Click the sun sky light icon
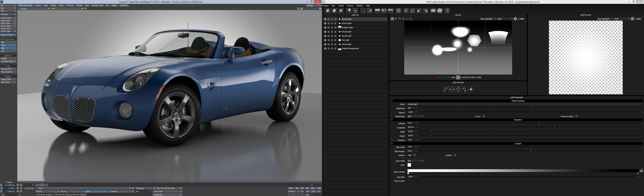Screen dimensions: 644x196 370,10
